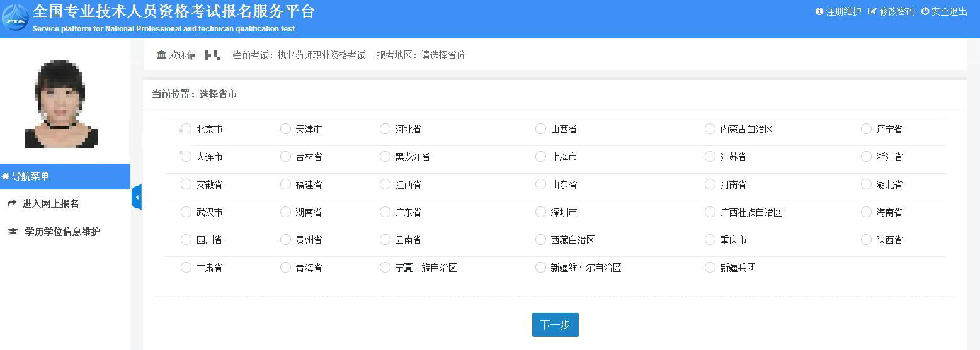Click the 注册维护 info icon
Viewport: 980px width, 350px height.
coord(819,11)
